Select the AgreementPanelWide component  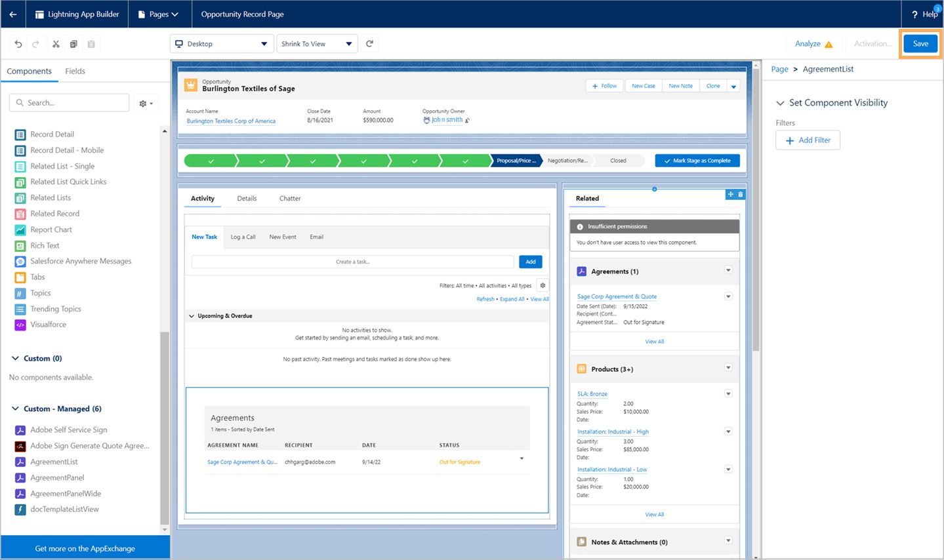[66, 494]
